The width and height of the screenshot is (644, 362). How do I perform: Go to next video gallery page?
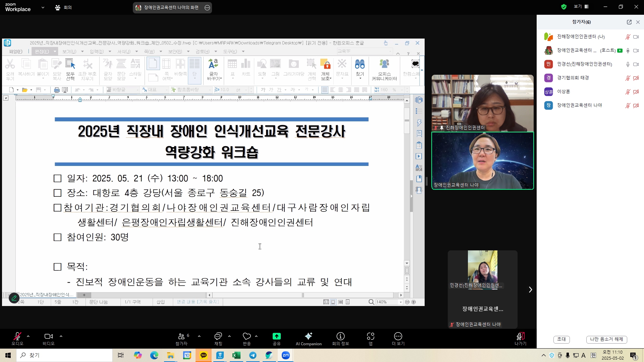(x=530, y=290)
